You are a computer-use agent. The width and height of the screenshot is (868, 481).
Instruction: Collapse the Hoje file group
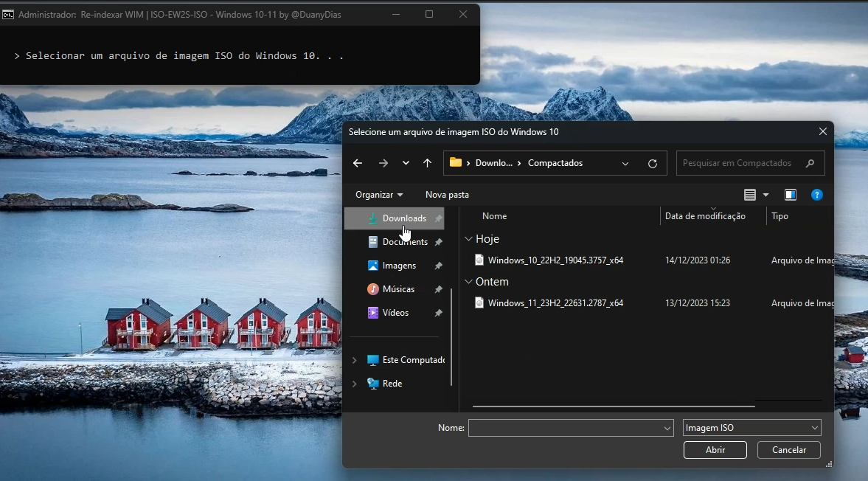(469, 239)
